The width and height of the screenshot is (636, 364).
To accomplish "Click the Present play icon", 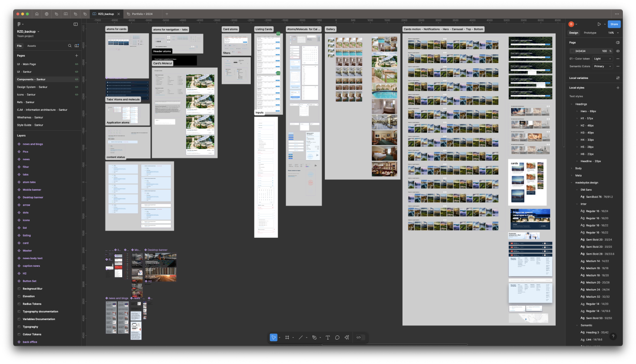I will tap(599, 24).
